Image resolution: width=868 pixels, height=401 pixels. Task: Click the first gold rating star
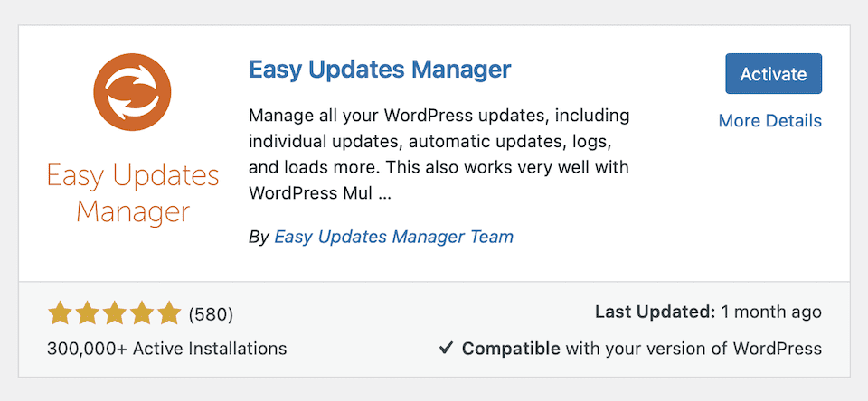click(x=61, y=314)
